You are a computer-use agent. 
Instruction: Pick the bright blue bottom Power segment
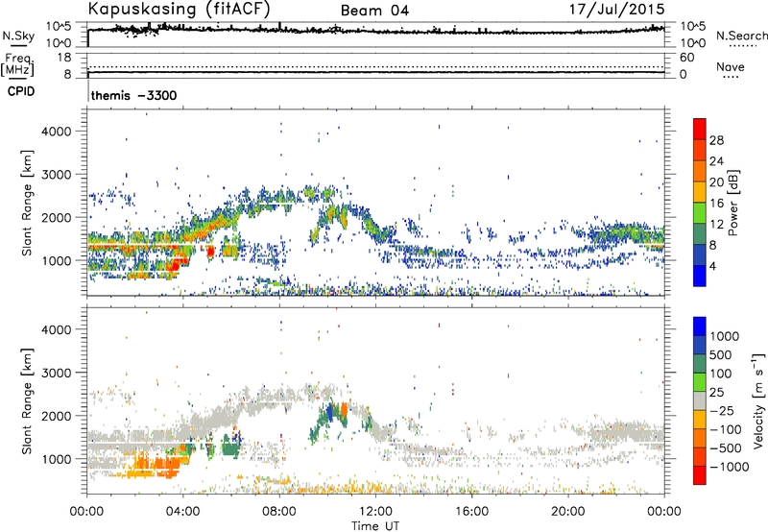(700, 276)
